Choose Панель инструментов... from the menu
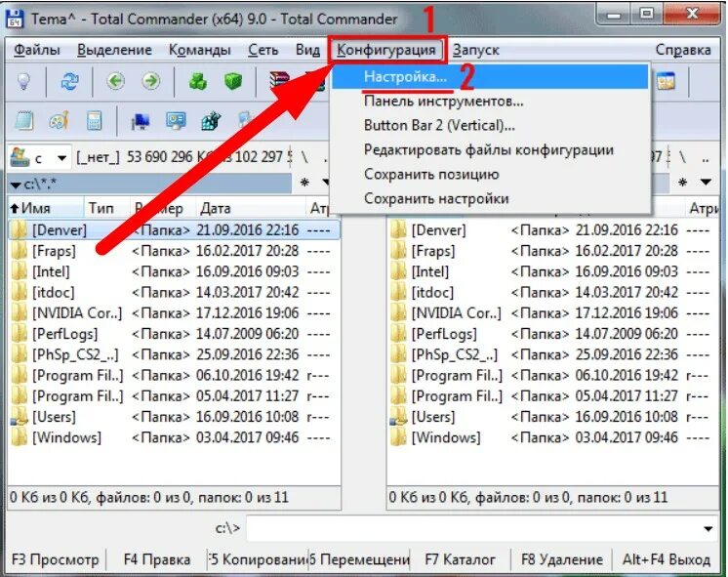This screenshot has height=577, width=728. (490, 101)
